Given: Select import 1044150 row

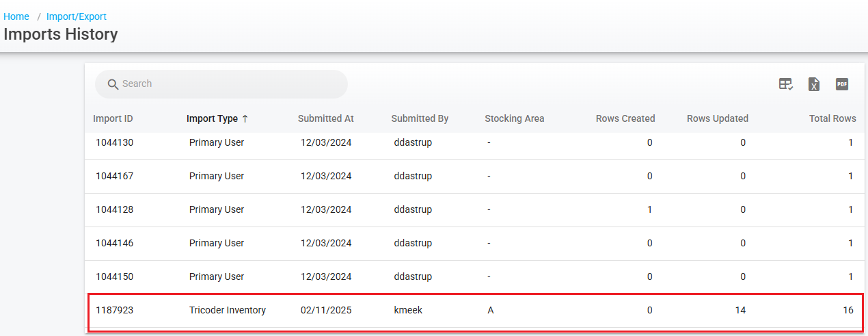Looking at the screenshot, I should 114,276.
